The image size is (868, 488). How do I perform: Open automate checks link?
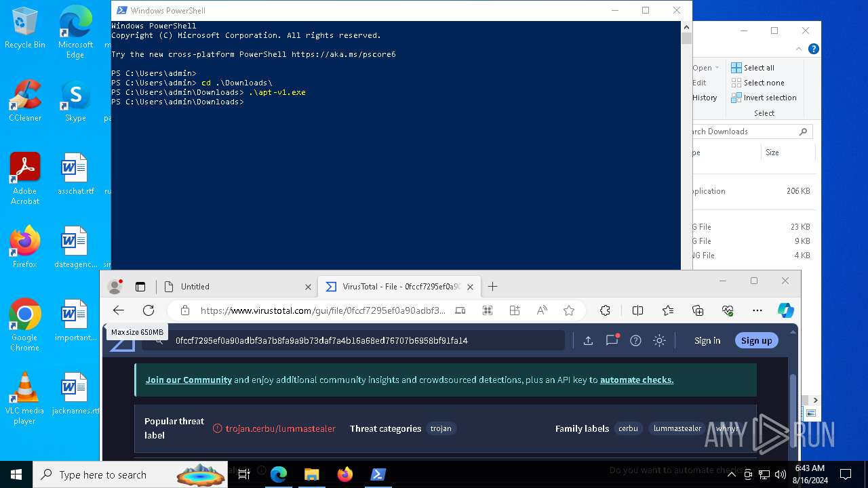637,380
